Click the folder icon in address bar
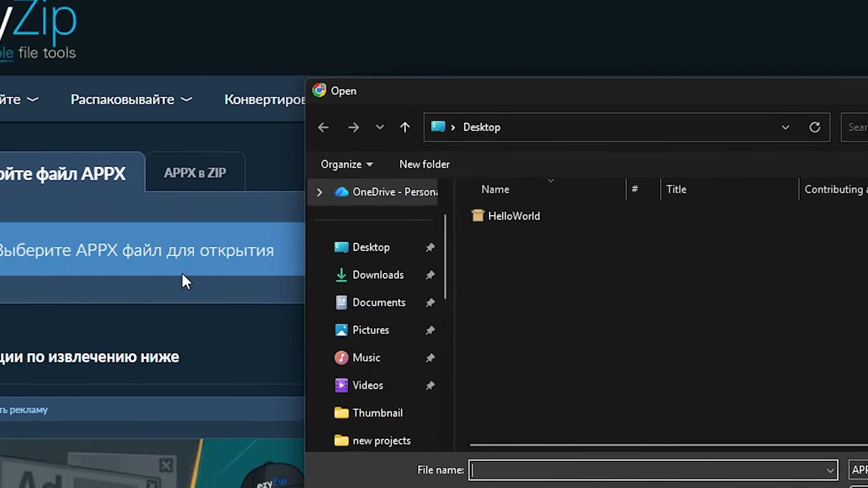 tap(438, 127)
